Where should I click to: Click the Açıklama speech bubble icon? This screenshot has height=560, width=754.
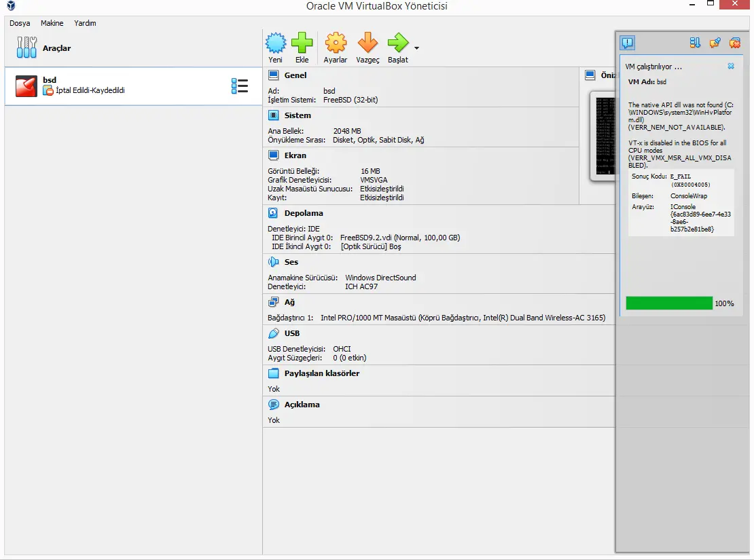[274, 405]
